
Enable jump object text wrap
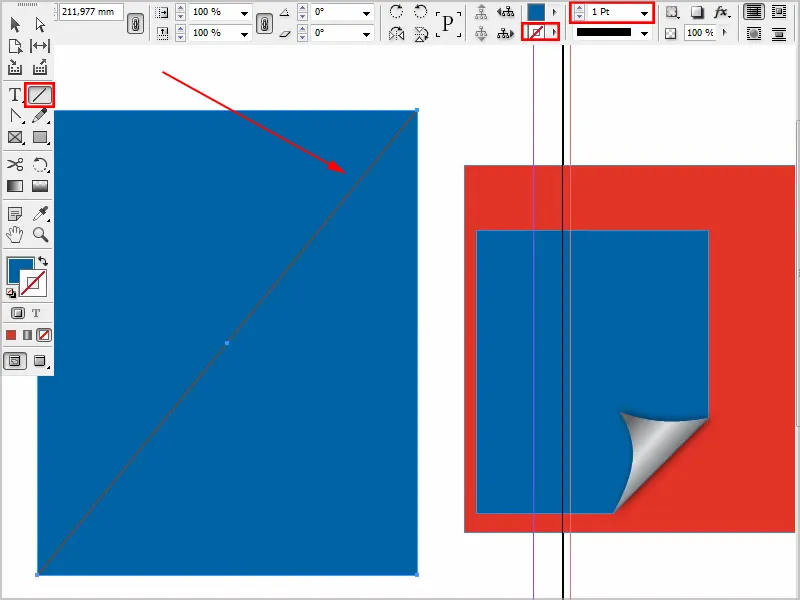pyautogui.click(x=779, y=34)
